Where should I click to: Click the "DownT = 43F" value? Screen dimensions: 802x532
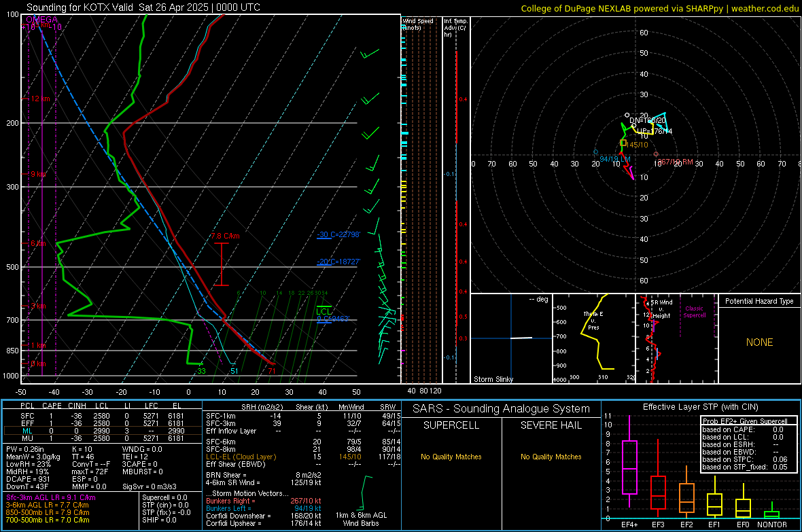coord(27,486)
